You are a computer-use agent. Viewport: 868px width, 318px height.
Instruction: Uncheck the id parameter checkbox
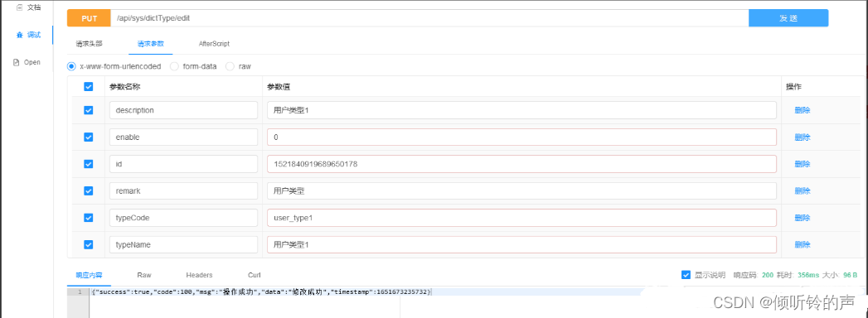click(88, 164)
